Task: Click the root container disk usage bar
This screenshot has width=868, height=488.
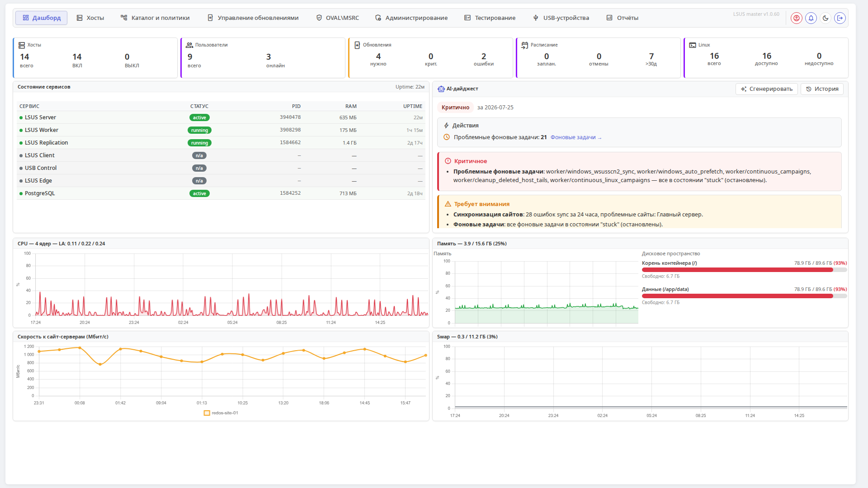Action: (x=744, y=270)
